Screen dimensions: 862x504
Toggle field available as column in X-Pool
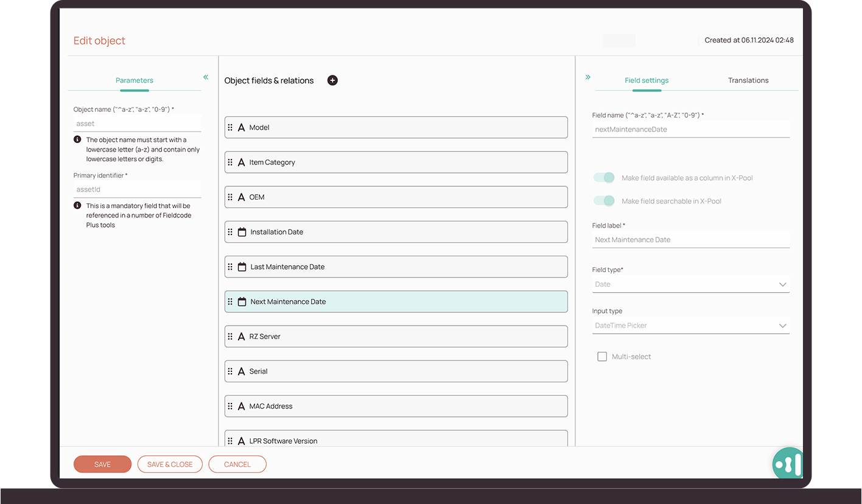point(604,178)
